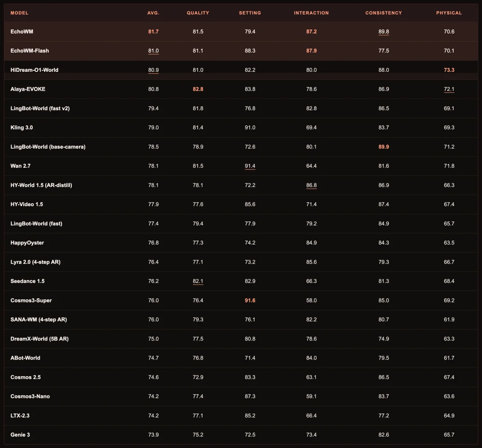The height and width of the screenshot is (448, 482).
Task: Click Lyra 2.0 (4-step AR) row name
Action: point(35,262)
